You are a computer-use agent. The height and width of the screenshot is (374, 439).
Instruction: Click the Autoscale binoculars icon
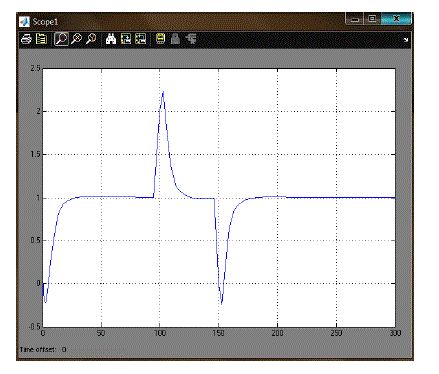tap(111, 39)
